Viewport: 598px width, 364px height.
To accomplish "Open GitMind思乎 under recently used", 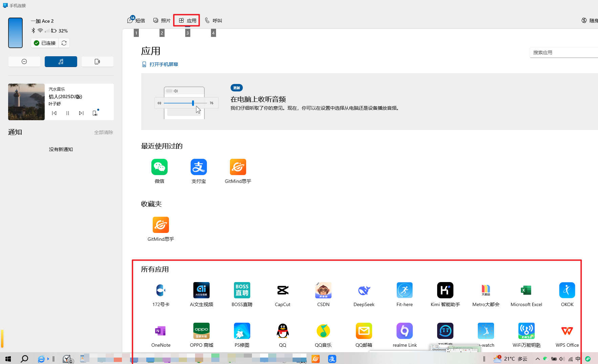I will (238, 167).
